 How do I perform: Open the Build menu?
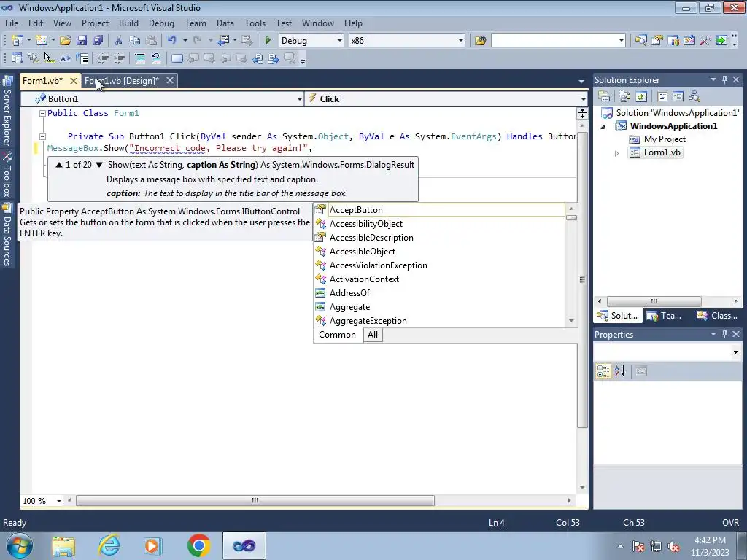pyautogui.click(x=128, y=23)
